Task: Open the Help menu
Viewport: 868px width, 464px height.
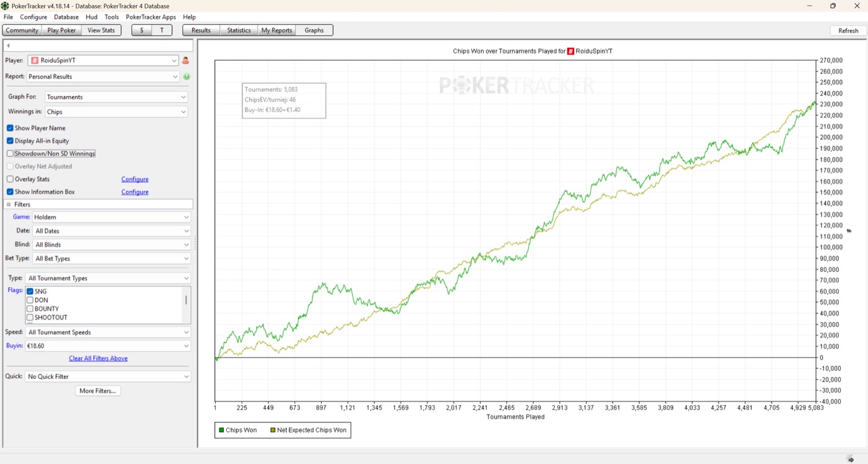Action: coord(189,17)
